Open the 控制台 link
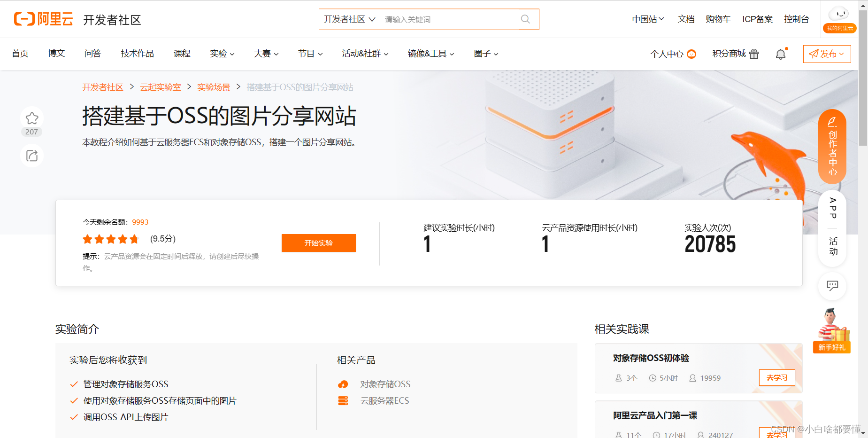The width and height of the screenshot is (868, 438). click(x=797, y=19)
